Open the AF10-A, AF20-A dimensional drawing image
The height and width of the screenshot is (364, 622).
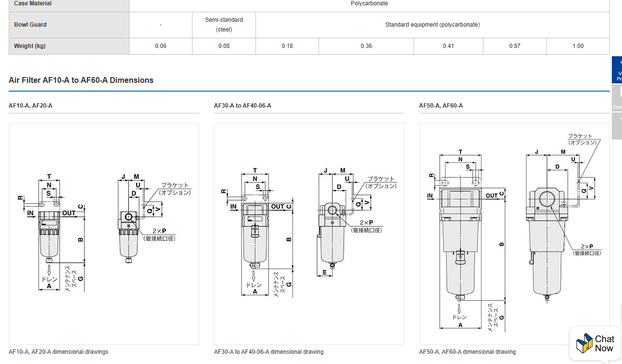click(104, 234)
